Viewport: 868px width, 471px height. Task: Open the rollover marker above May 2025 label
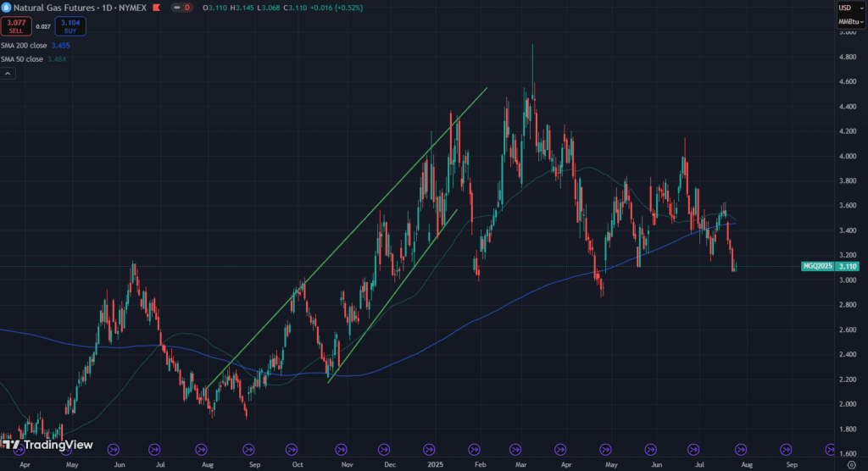point(605,450)
